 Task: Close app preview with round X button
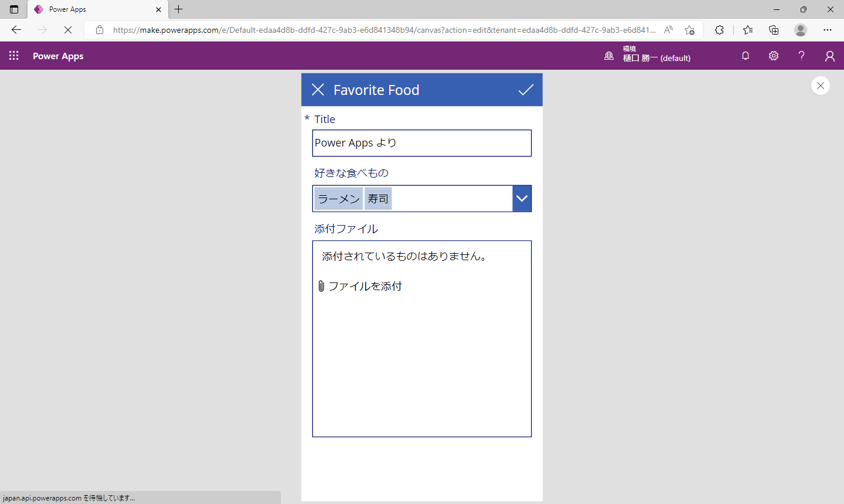tap(821, 86)
